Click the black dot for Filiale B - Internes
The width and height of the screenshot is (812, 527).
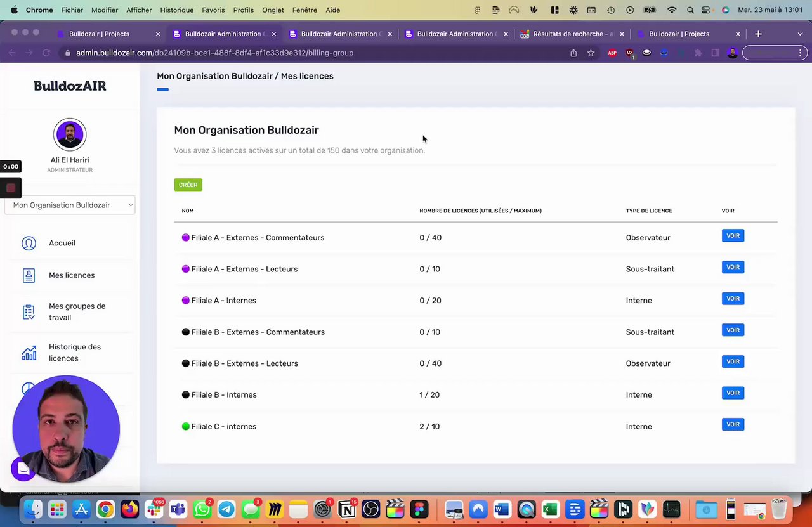pyautogui.click(x=186, y=395)
